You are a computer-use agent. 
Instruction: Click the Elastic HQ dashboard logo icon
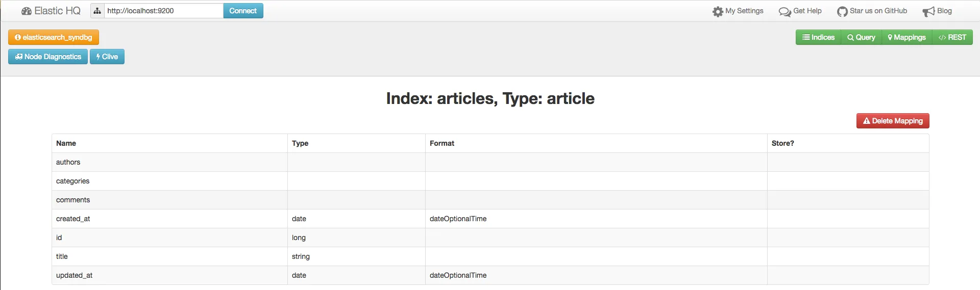click(27, 11)
